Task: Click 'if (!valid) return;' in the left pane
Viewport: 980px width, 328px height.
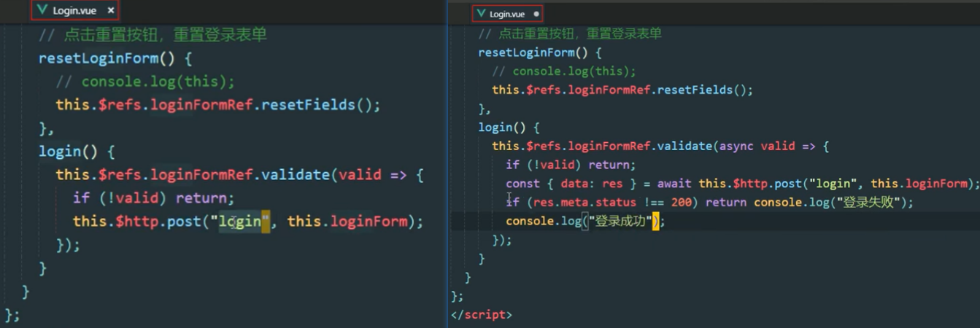Action: pyautogui.click(x=154, y=198)
